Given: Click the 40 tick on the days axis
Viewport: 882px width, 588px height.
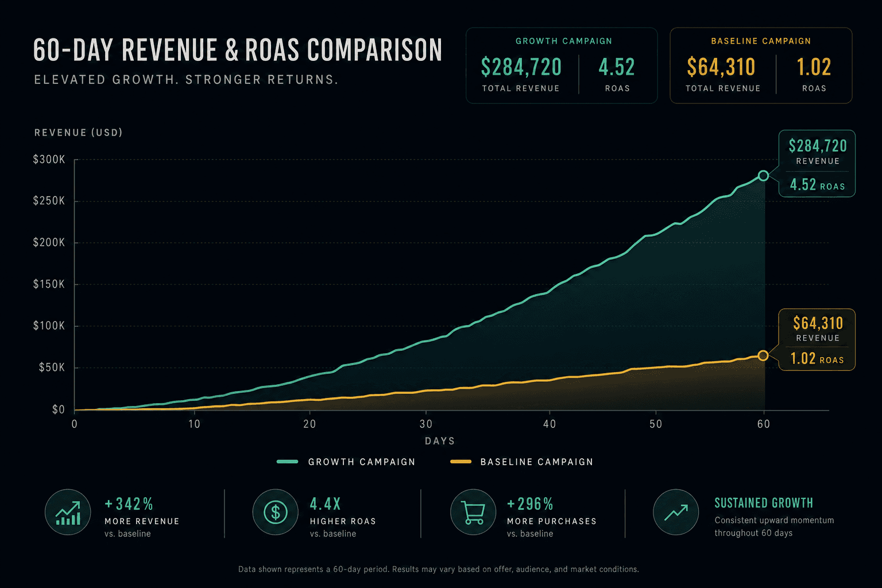Looking at the screenshot, I should [x=550, y=424].
